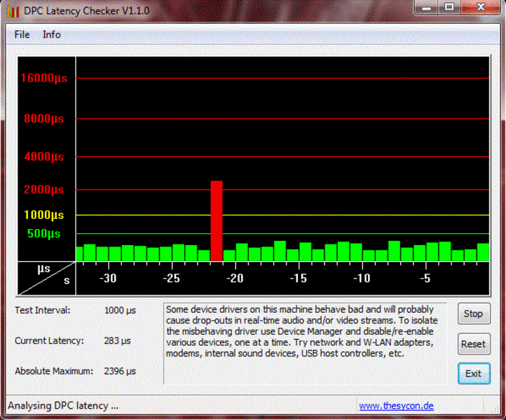Click the DPC Latency Checker title bar icon
The image size is (506, 420).
pos(13,11)
